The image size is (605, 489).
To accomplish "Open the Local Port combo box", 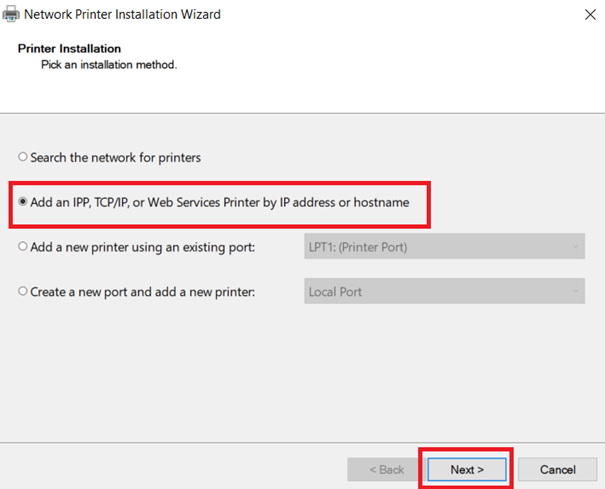I will point(444,291).
